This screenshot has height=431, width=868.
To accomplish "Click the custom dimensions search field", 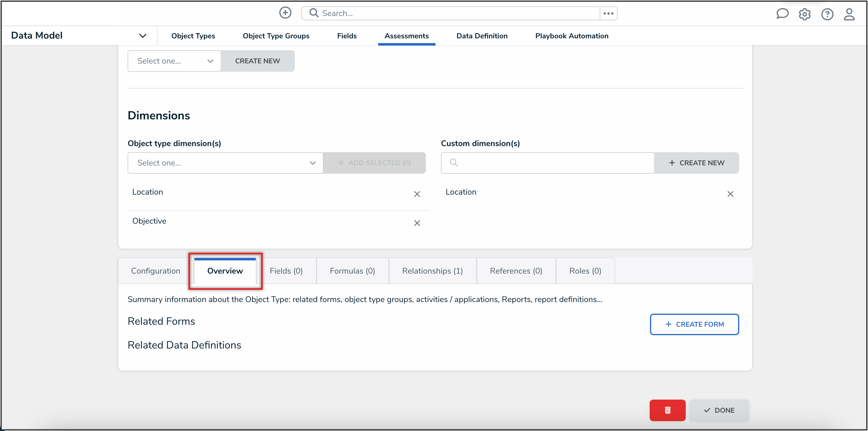I will point(553,163).
